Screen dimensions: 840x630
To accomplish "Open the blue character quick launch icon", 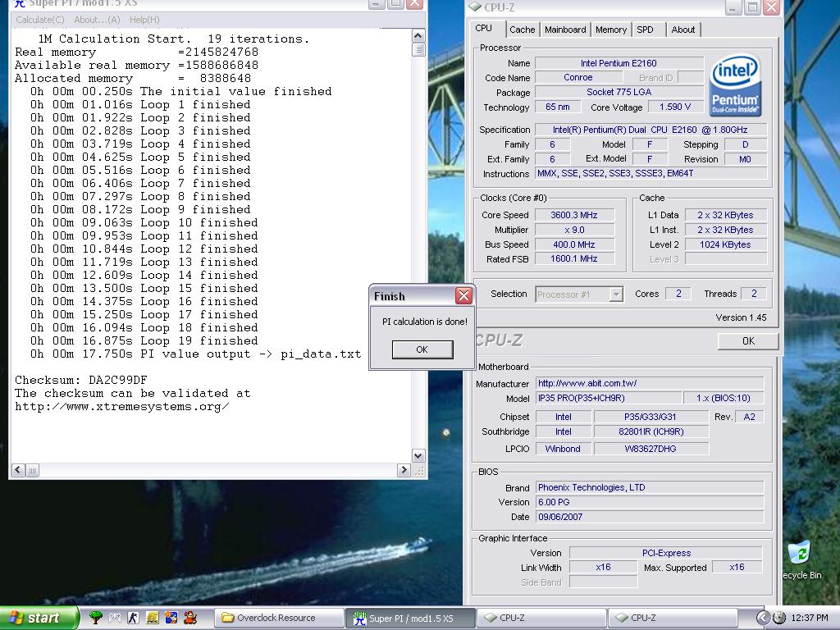I will 171,618.
